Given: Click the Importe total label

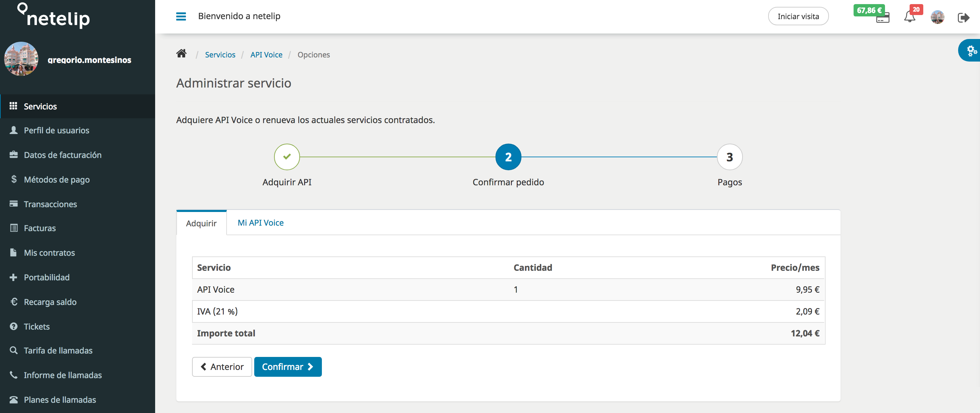Looking at the screenshot, I should point(226,333).
